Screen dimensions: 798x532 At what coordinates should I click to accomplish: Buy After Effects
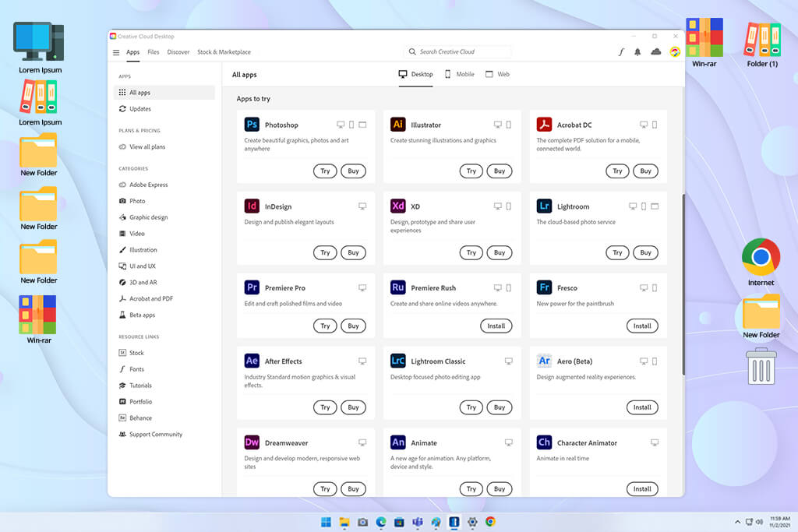353,407
